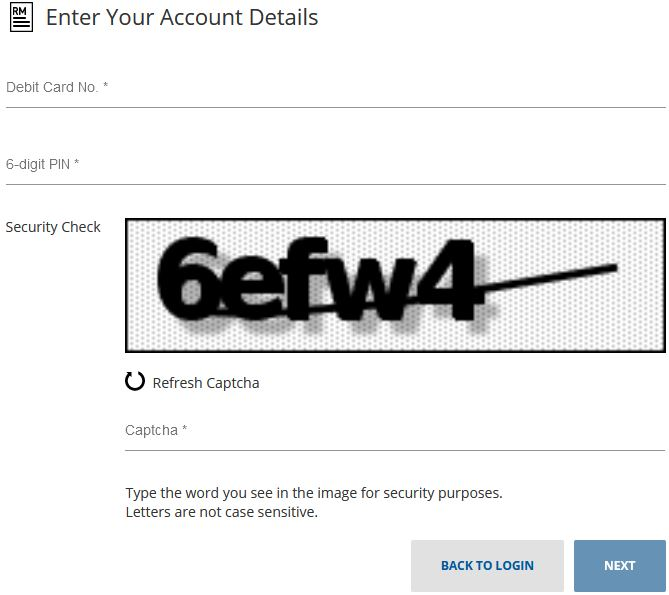Click the Refresh Captcha link text
Screen dimensions: 669x595
(206, 383)
